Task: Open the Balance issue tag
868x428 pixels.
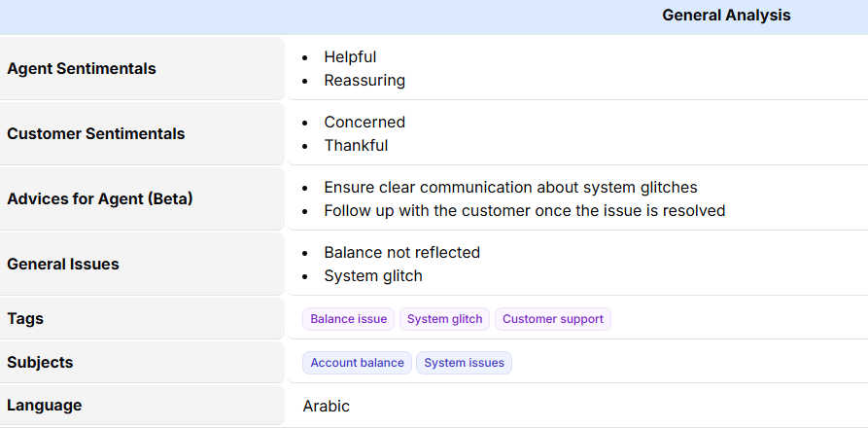Action: pyautogui.click(x=349, y=319)
